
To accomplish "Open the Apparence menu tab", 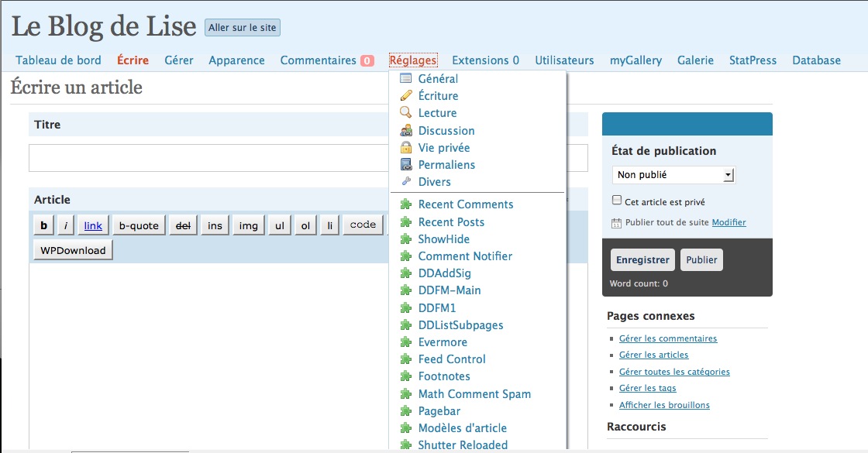I will tap(236, 60).
